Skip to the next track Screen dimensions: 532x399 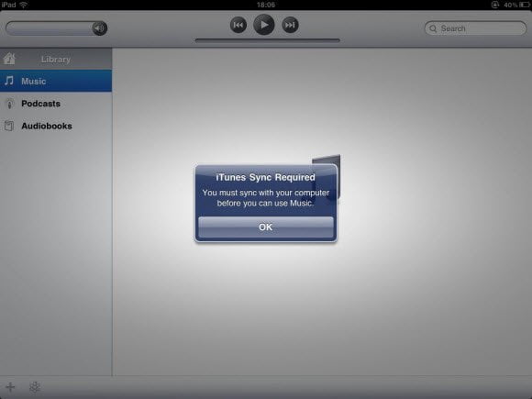click(290, 25)
